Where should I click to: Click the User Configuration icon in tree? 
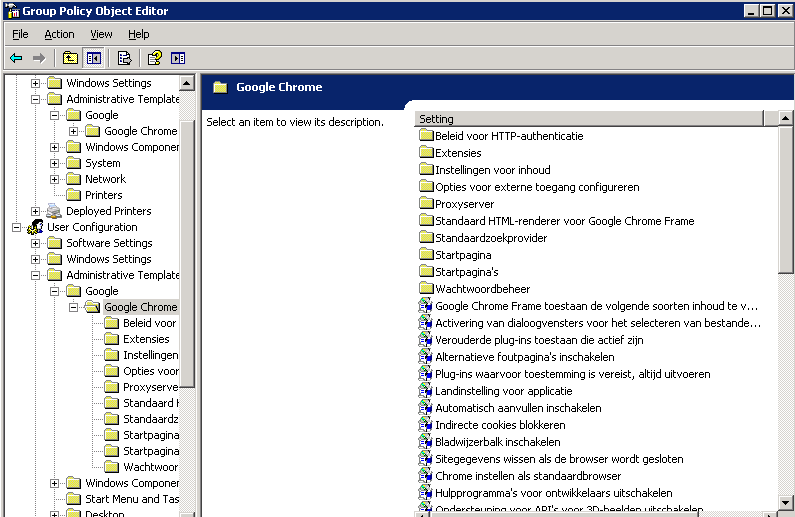[x=35, y=227]
